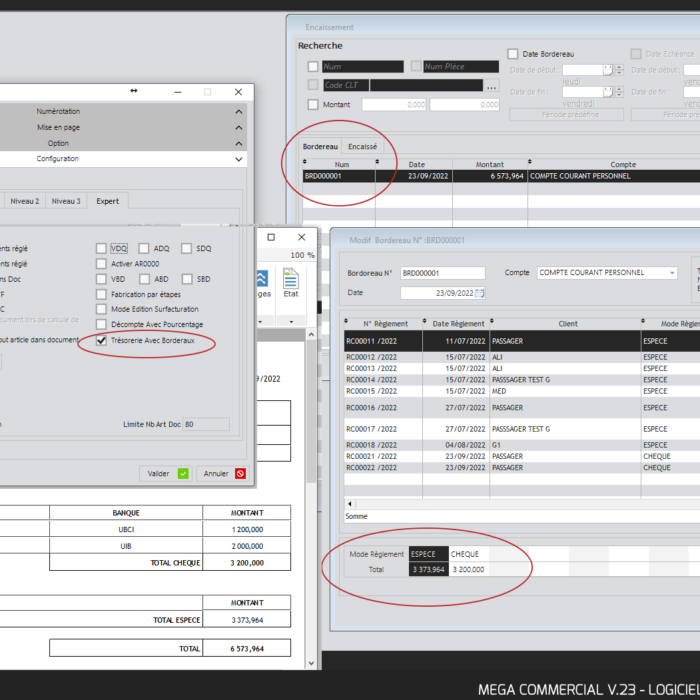This screenshot has width=700, height=700.
Task: Enable the SBD checkbox
Action: pos(187,279)
